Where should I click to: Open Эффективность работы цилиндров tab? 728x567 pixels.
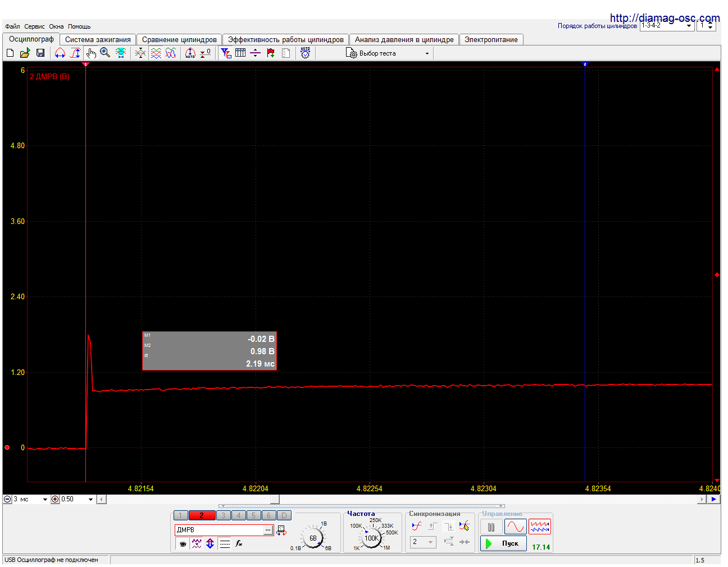coord(285,40)
